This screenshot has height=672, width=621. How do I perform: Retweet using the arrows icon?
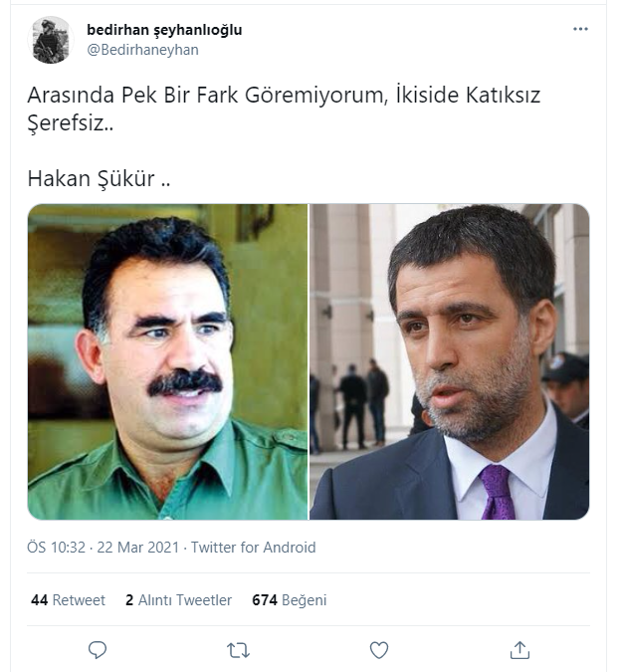[238, 650]
